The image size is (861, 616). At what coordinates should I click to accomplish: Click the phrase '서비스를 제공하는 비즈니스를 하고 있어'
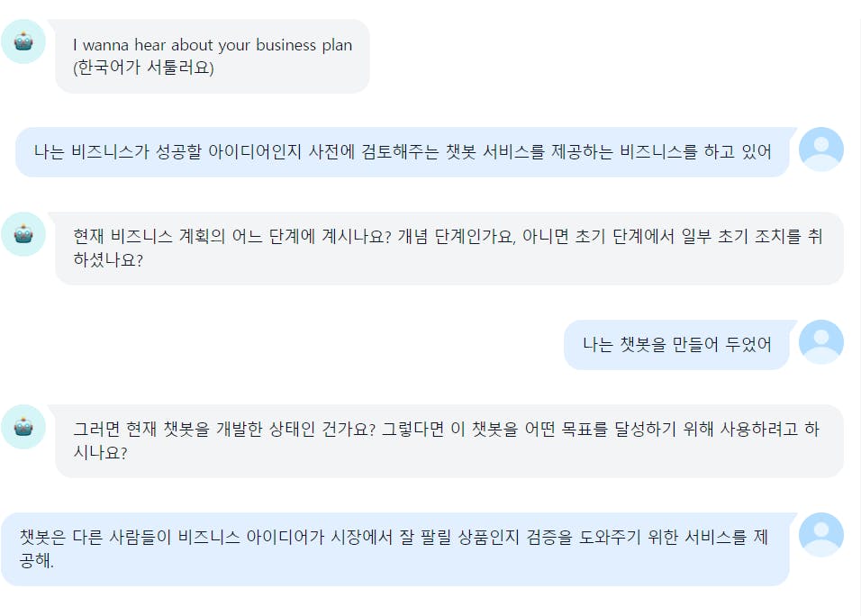tap(627, 151)
